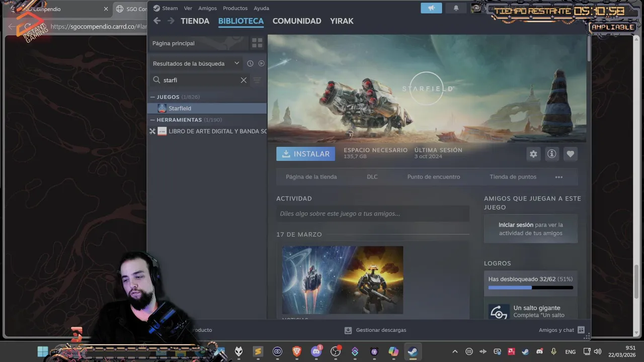Click the download icon next to Gestionar descargas
This screenshot has height=362, width=644.
pos(348,330)
